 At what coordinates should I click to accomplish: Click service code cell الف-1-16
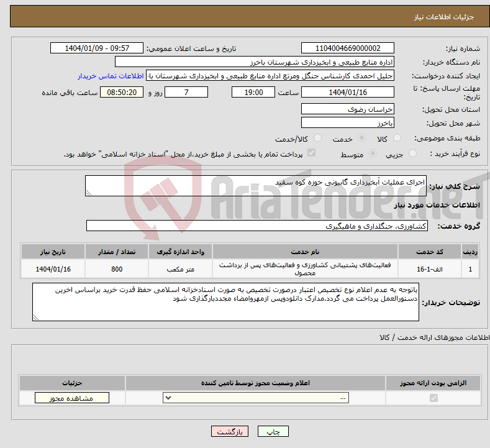(x=430, y=269)
